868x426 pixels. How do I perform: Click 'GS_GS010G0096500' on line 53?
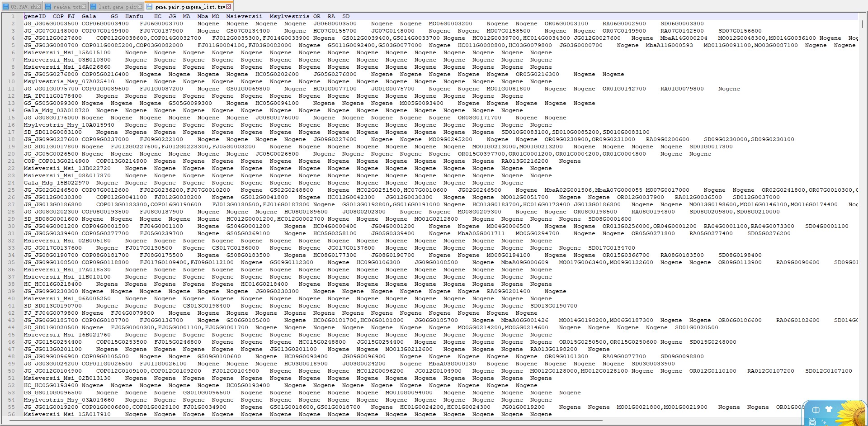[x=53, y=393]
